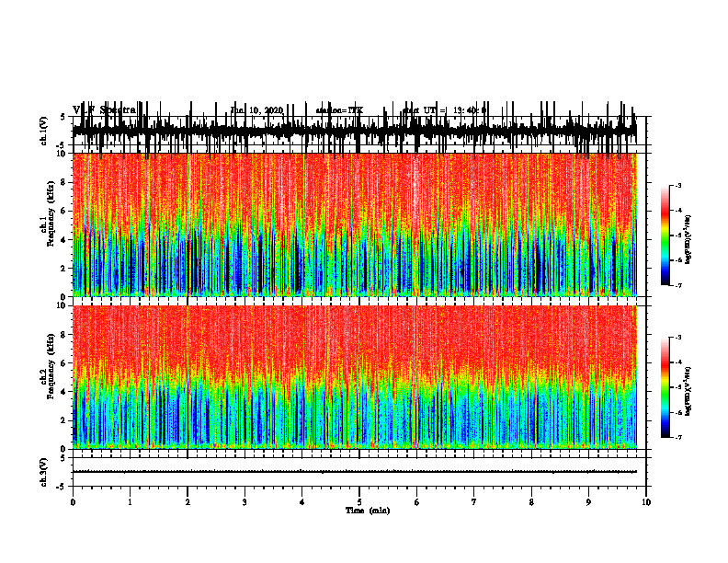The height and width of the screenshot is (563, 728).
Task: Click ch.1 waveform voltage tick '5'
Action: click(x=63, y=118)
